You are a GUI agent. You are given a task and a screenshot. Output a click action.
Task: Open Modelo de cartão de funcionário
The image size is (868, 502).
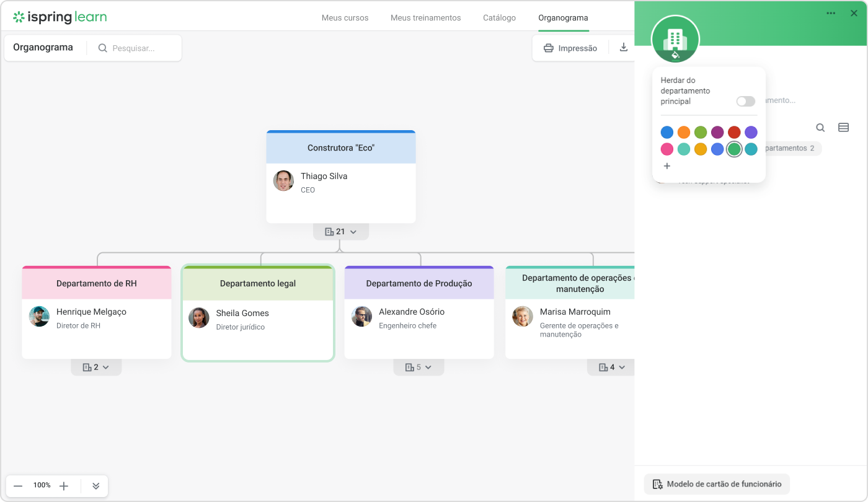(717, 484)
